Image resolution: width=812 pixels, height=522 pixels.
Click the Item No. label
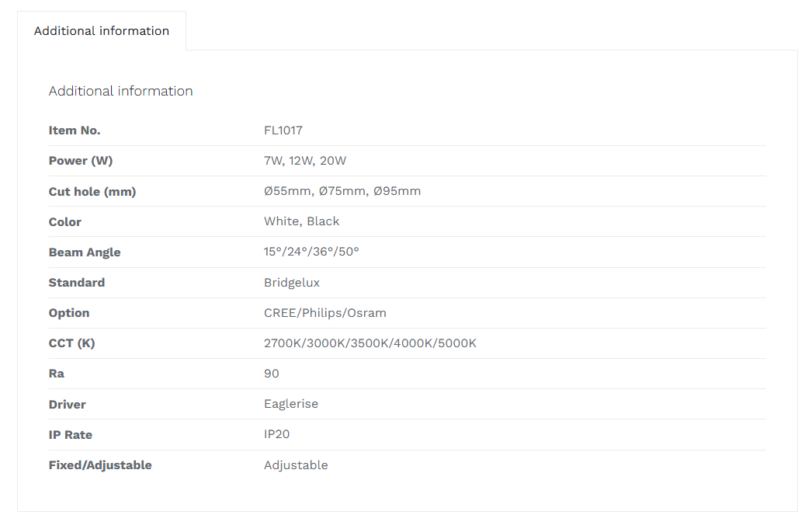click(x=75, y=130)
